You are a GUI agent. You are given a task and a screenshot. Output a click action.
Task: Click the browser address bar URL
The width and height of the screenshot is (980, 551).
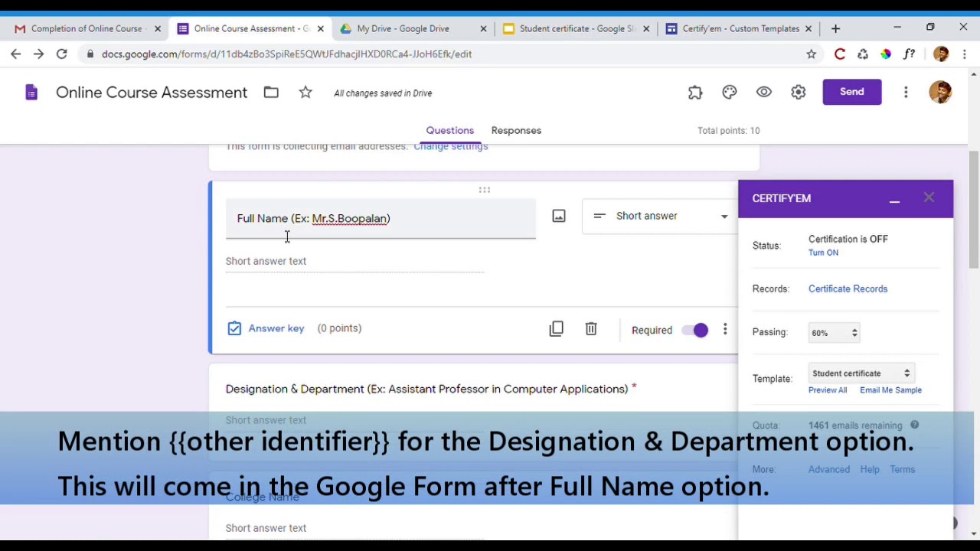(286, 54)
